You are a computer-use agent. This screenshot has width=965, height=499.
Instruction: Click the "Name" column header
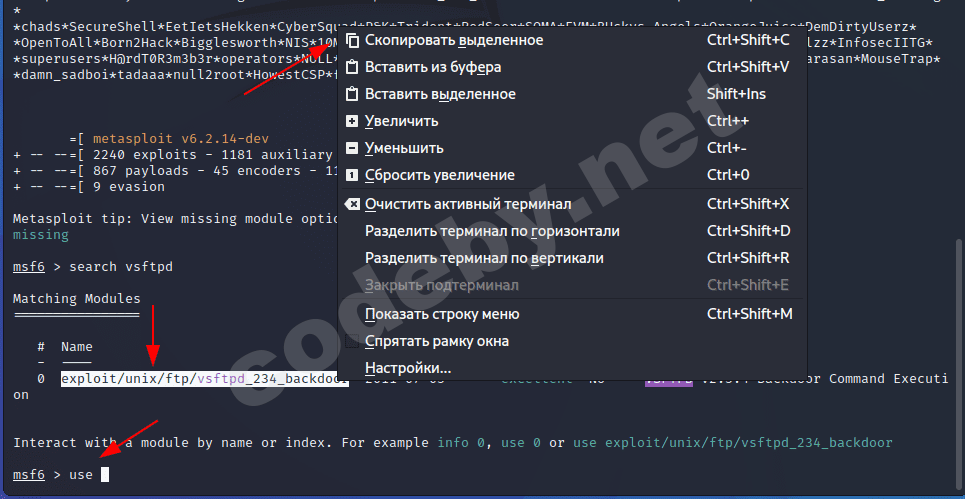pyautogui.click(x=77, y=347)
